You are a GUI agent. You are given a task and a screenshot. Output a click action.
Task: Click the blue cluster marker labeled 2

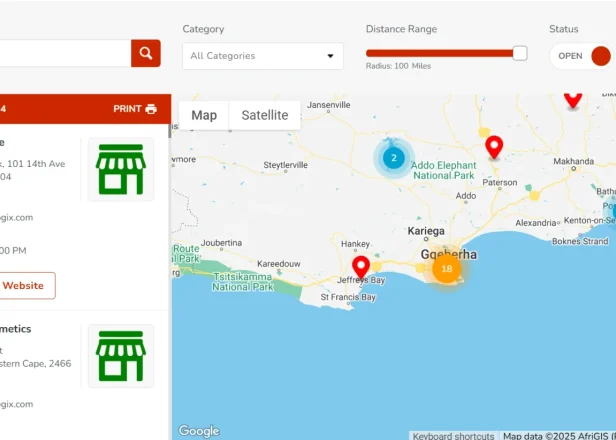tap(394, 158)
